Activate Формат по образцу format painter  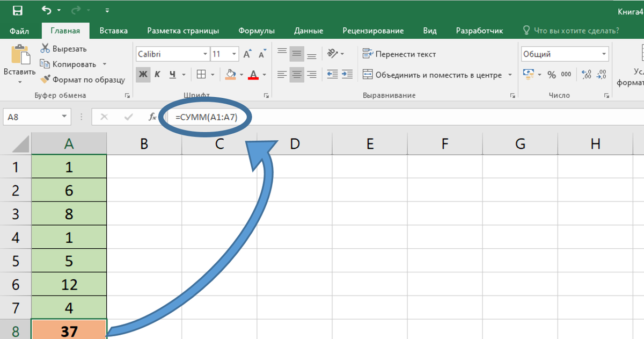(x=83, y=80)
